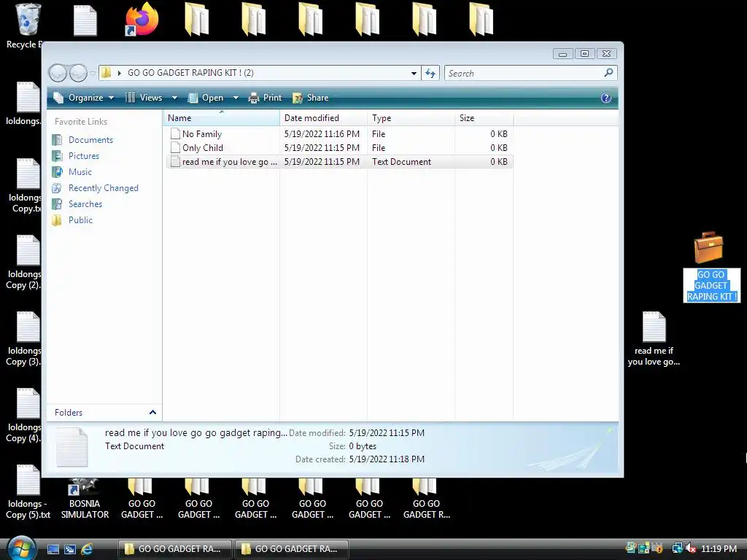Select the 'loldongs Copy (2)' desktop file

coord(24,262)
